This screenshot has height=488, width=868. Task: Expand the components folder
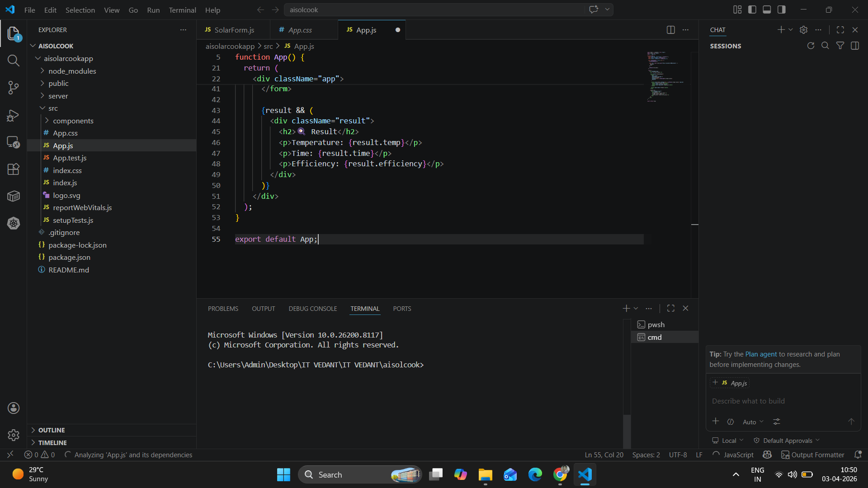click(73, 121)
